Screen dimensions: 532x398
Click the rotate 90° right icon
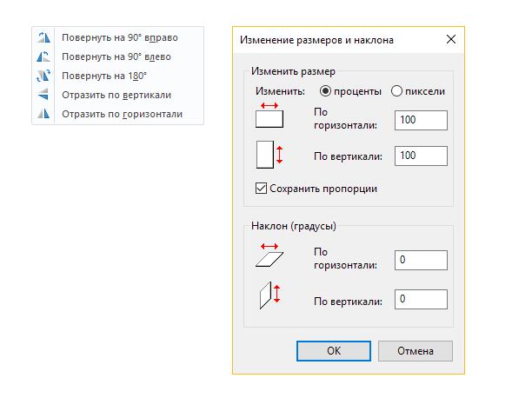[x=43, y=38]
